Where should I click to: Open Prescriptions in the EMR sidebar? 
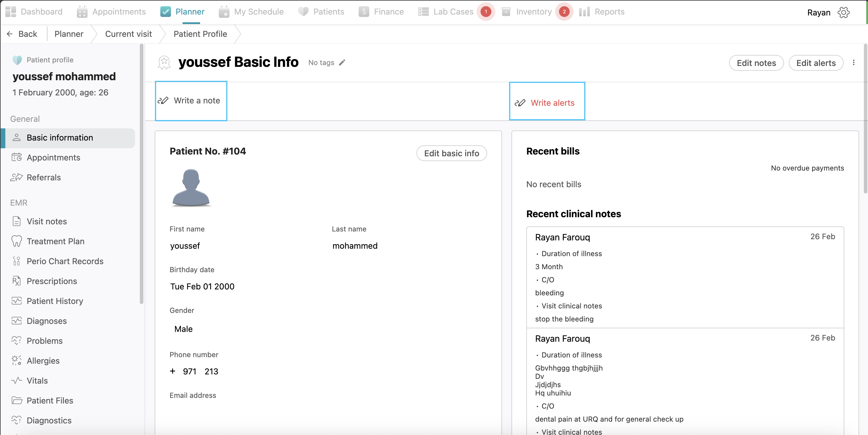pyautogui.click(x=52, y=281)
